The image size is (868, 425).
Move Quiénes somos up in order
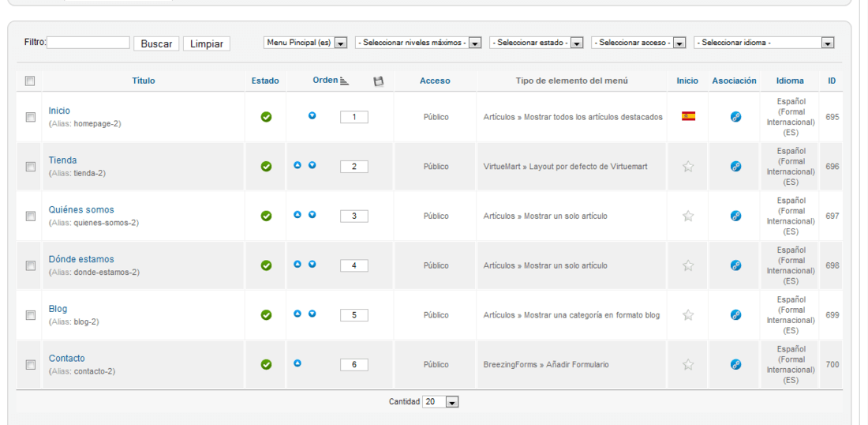(297, 214)
